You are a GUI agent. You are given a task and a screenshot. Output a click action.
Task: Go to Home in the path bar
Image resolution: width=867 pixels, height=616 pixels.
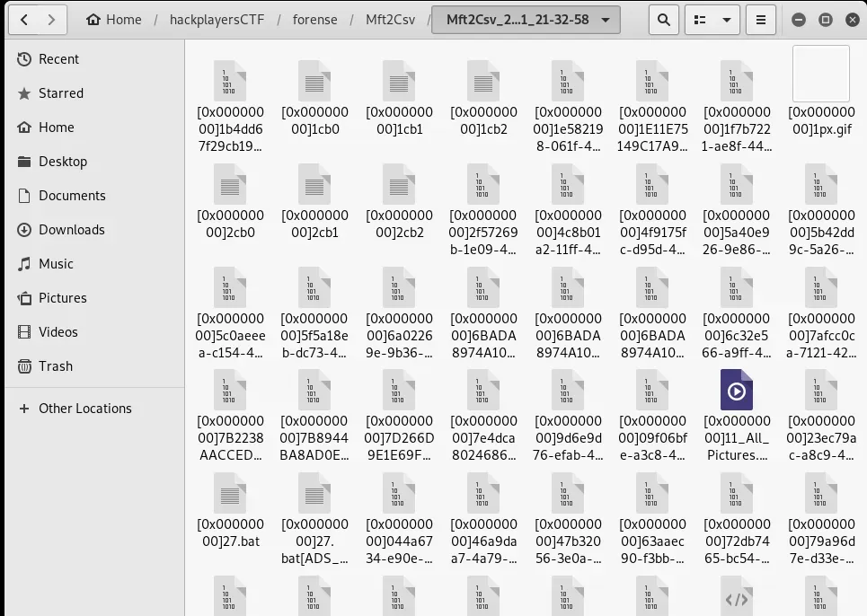tap(114, 19)
